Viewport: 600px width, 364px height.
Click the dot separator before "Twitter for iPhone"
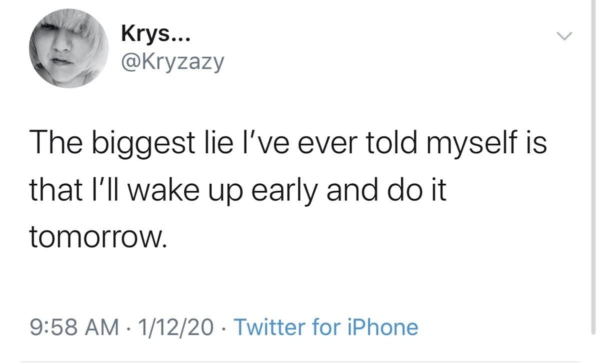[223, 328]
